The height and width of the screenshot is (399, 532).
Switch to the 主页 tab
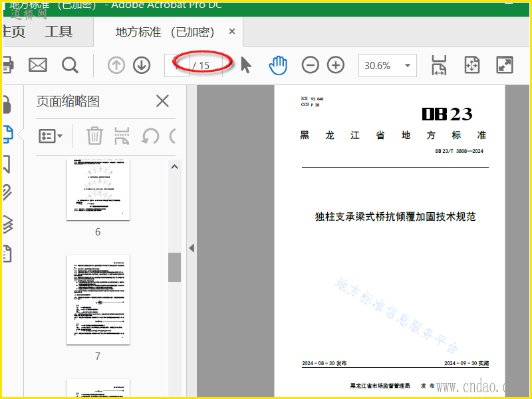14,31
